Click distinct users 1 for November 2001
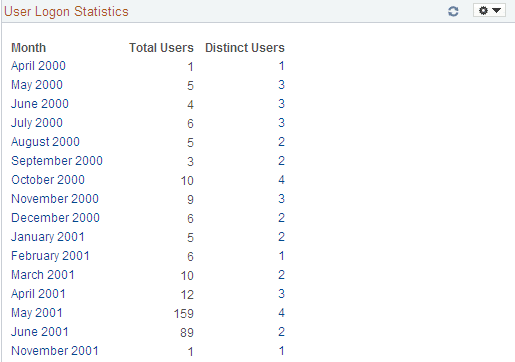 [x=282, y=351]
